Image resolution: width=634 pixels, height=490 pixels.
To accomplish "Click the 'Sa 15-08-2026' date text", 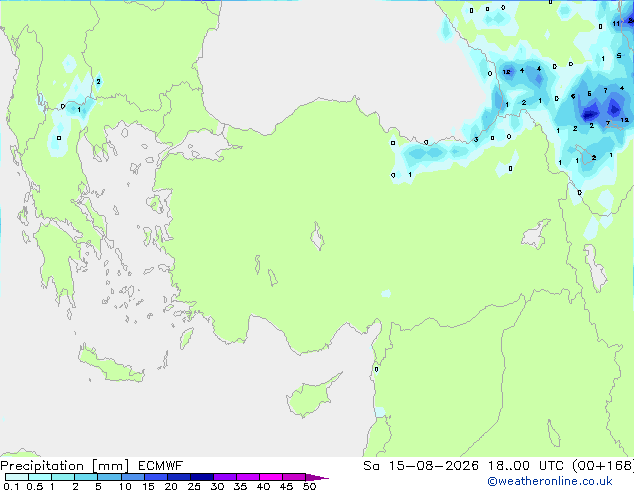I will 421,466.
